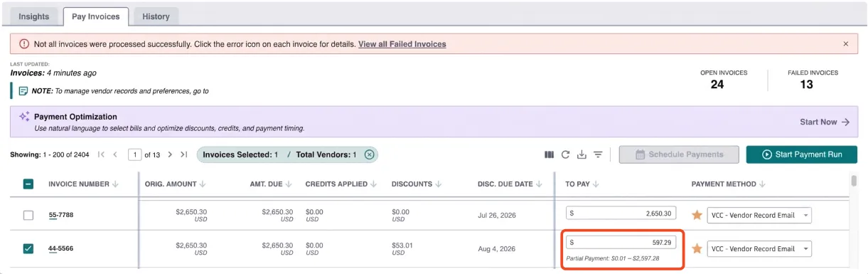The width and height of the screenshot is (868, 274).
Task: Go to the next invoices page
Action: click(171, 154)
